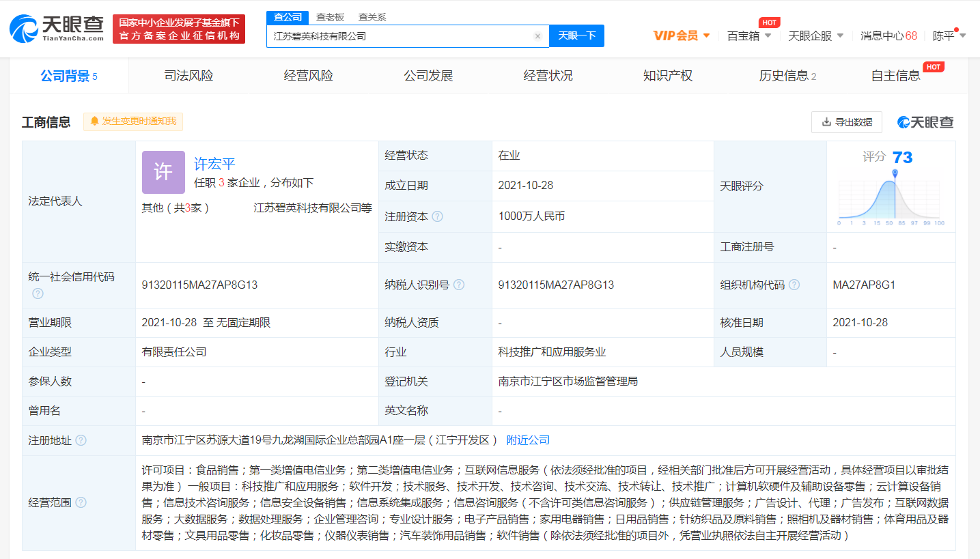Open the 知识产权 tab
The image size is (980, 559).
point(667,76)
